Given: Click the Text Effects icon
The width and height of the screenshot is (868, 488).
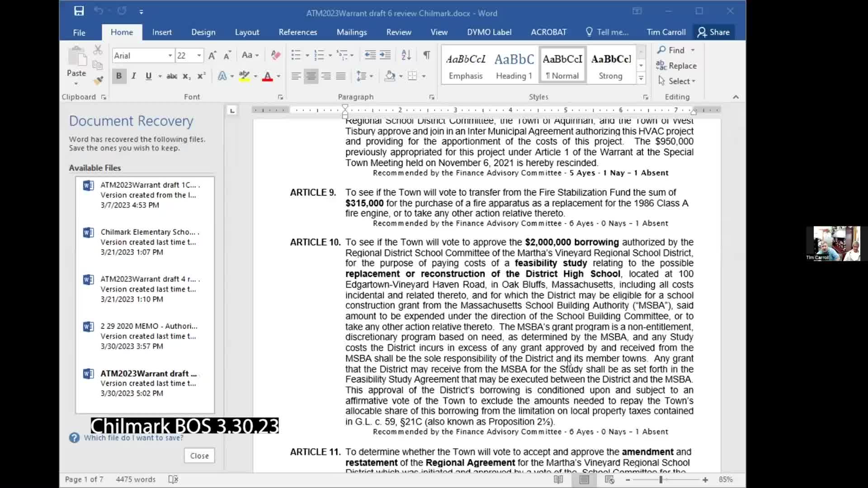Looking at the screenshot, I should pos(222,76).
